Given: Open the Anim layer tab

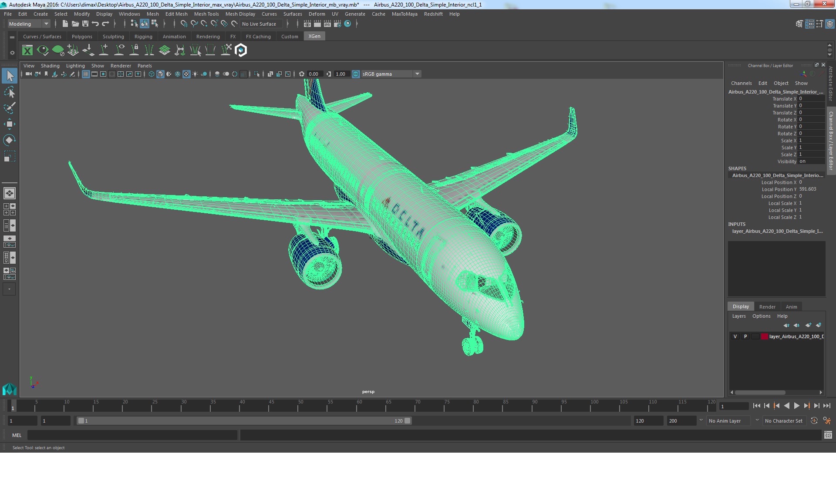Looking at the screenshot, I should (x=791, y=307).
